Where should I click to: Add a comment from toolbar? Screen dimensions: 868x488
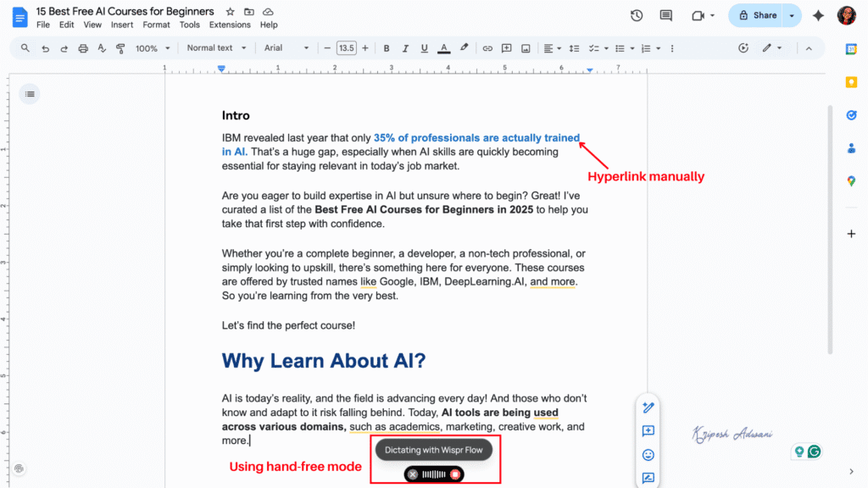(507, 48)
